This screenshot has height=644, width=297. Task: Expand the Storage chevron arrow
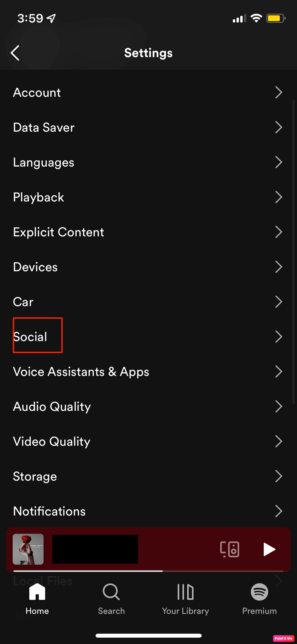click(279, 476)
